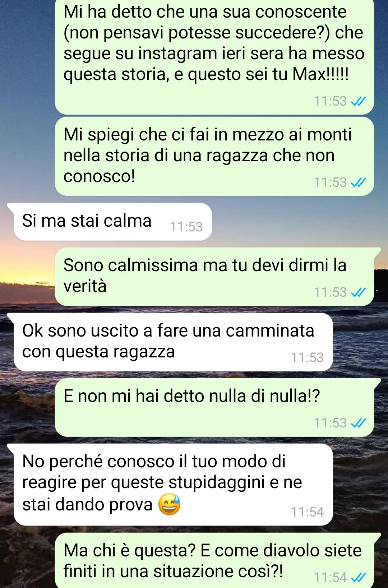Select the 'No perché conosco il tuo modo' message

[173, 485]
